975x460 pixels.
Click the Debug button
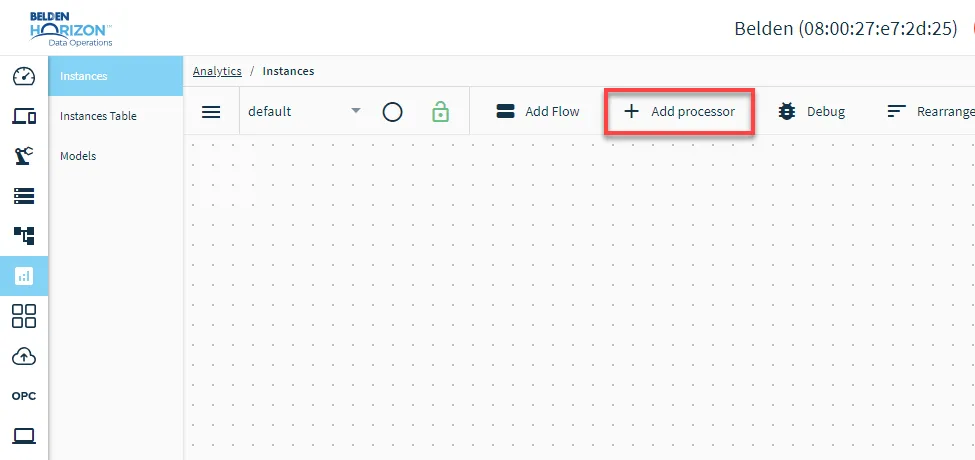click(811, 111)
